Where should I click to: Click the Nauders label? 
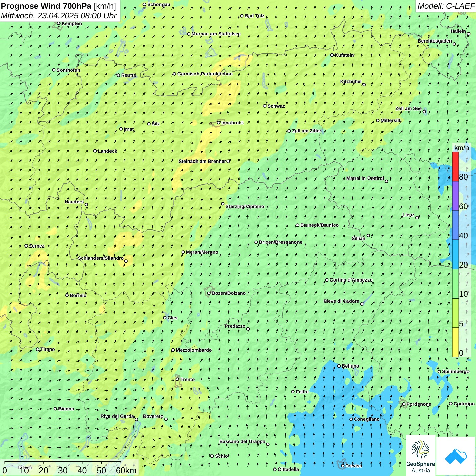[x=74, y=202]
